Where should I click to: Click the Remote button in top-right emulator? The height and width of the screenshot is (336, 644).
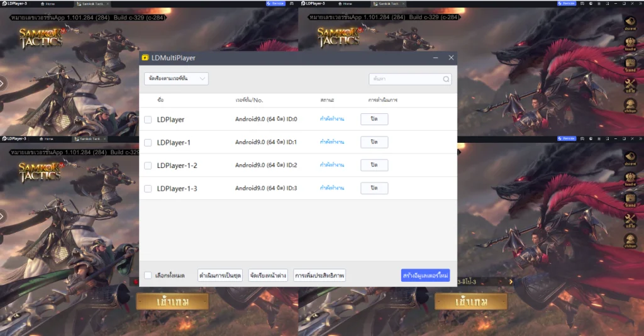[x=567, y=3]
